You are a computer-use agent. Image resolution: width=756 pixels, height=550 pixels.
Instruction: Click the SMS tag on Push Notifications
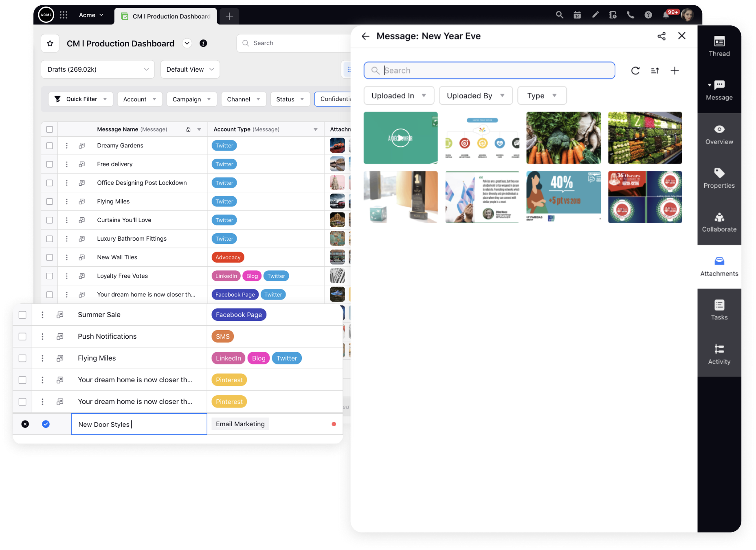coord(223,337)
